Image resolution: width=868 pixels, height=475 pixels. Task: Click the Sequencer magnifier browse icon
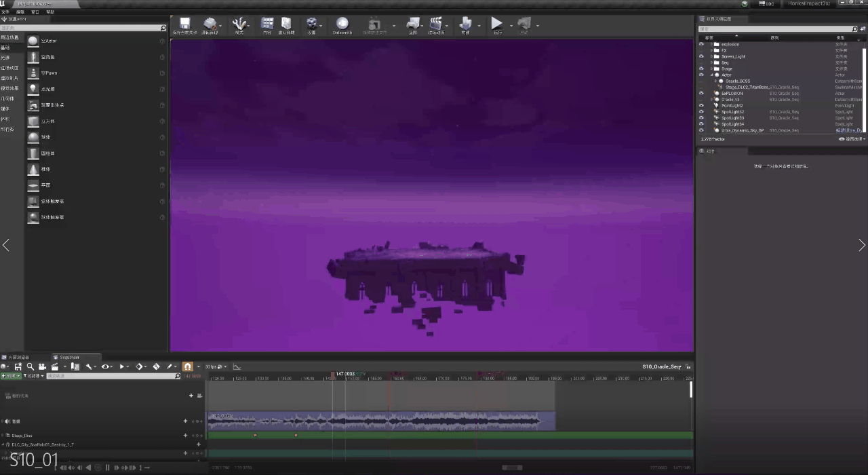tap(30, 366)
